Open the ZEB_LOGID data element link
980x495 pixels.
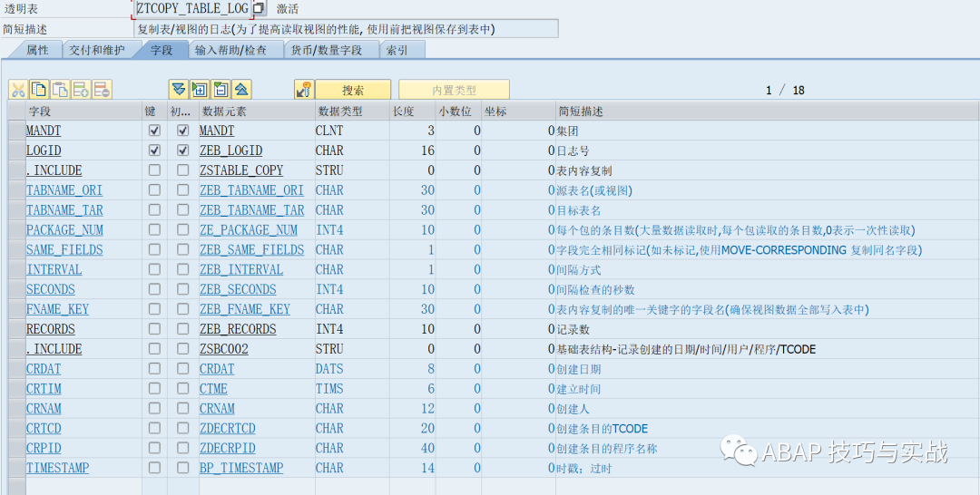click(x=230, y=150)
